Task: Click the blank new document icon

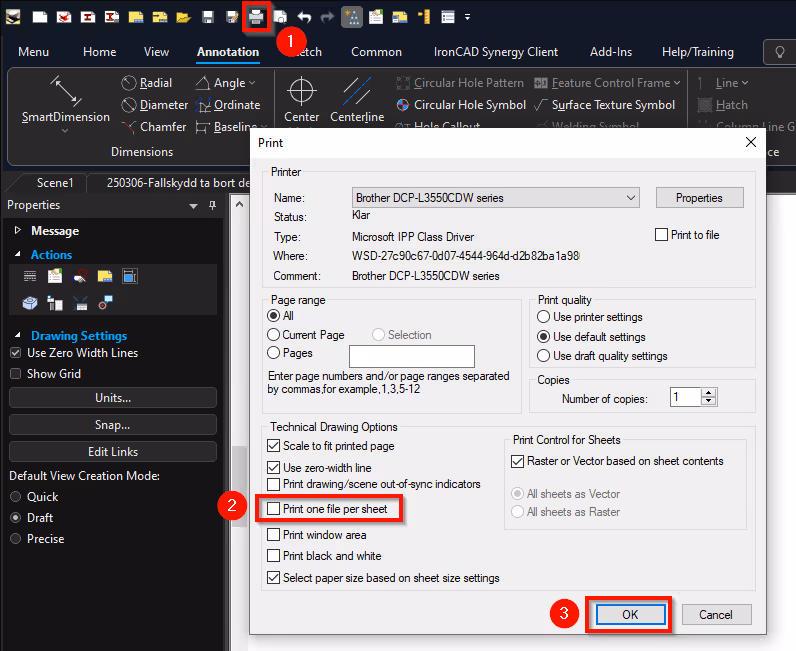Action: (x=40, y=17)
